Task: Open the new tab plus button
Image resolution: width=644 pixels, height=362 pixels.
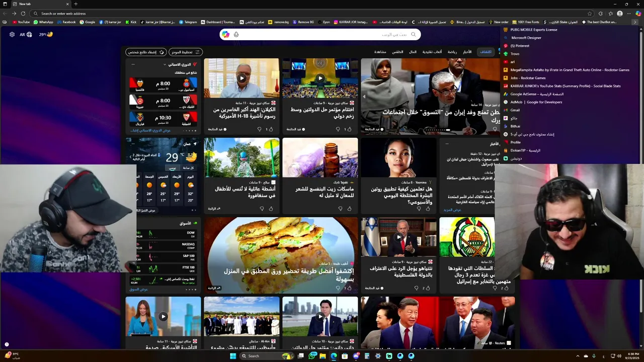Action: [x=75, y=4]
